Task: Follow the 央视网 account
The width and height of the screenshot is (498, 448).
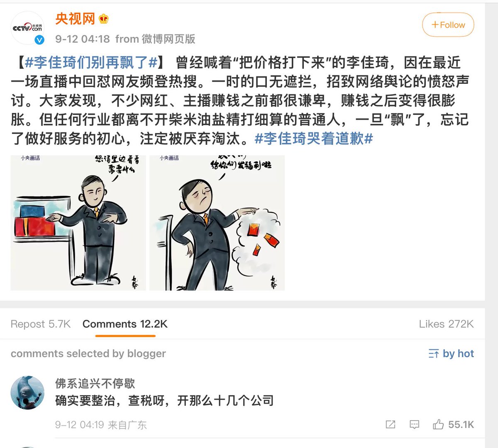Action: coord(448,25)
